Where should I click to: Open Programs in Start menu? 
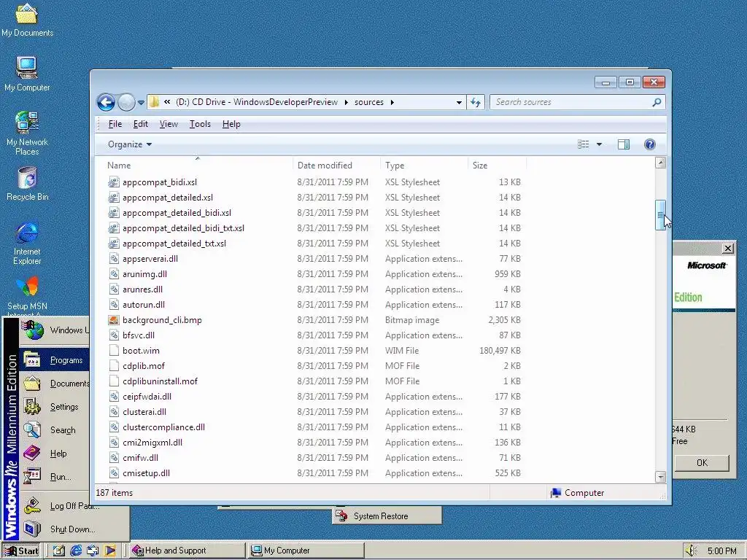(54, 360)
